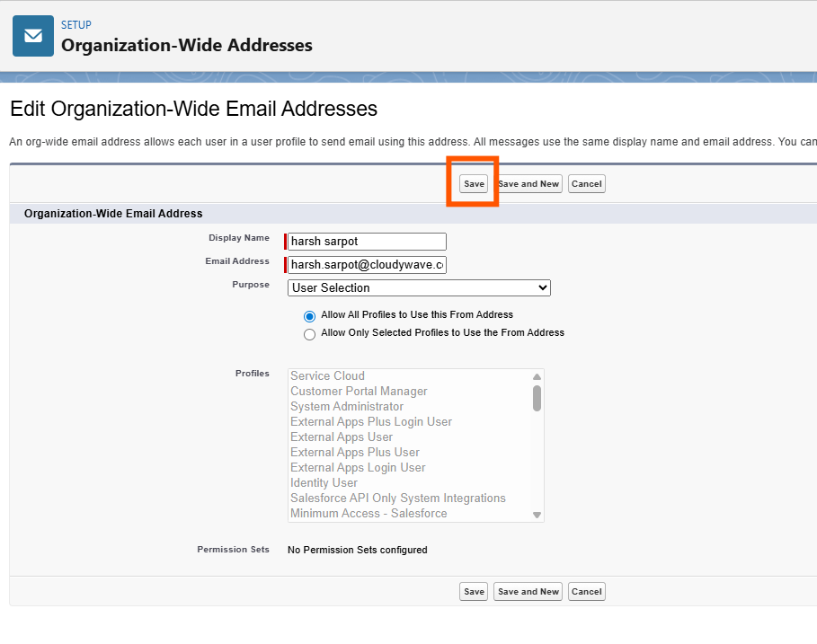Select System Administrator in Profiles list
Screen dimensions: 817x644
pyautogui.click(x=347, y=407)
